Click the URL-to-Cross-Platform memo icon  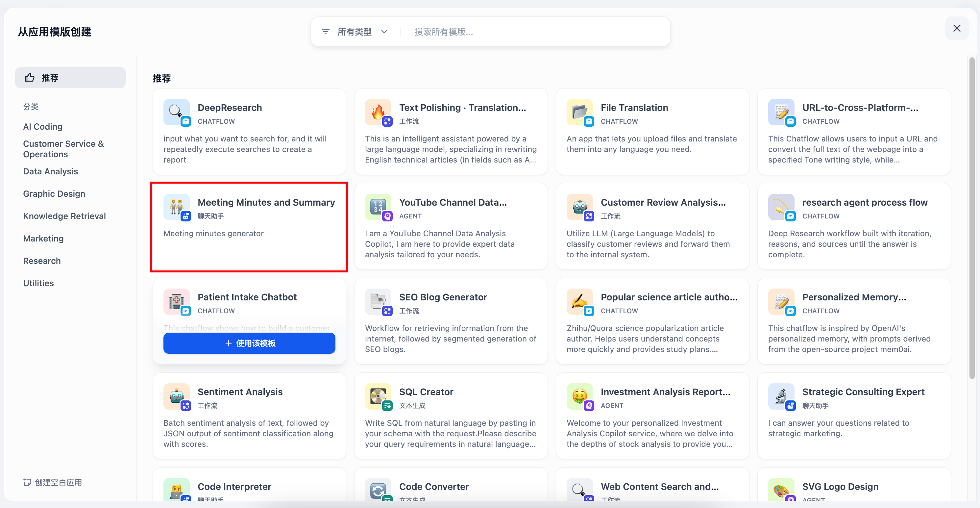tap(781, 112)
